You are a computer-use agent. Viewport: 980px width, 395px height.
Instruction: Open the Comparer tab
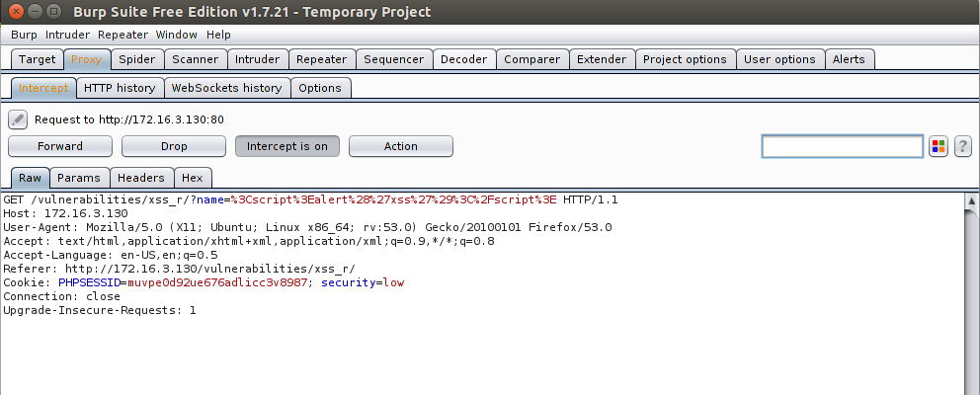(531, 59)
